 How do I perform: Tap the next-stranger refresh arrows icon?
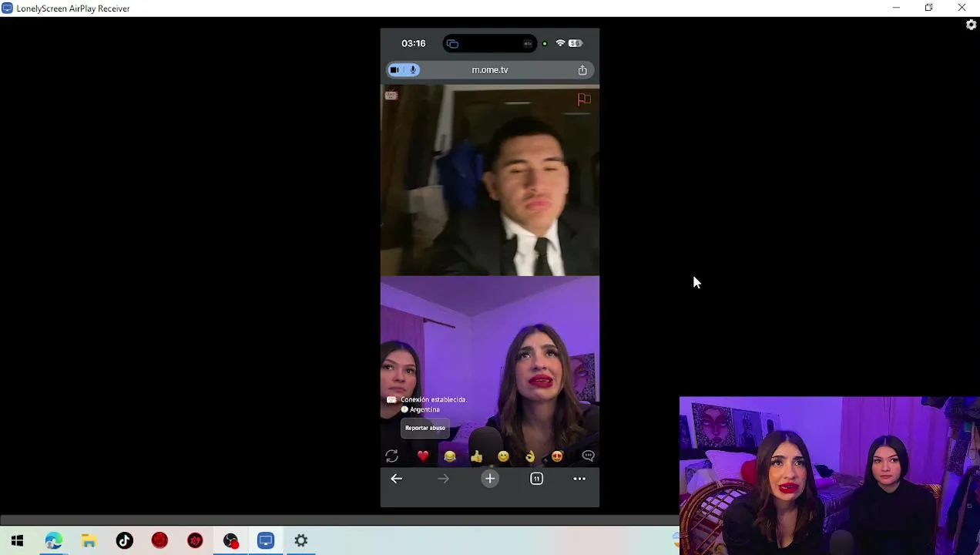[392, 456]
